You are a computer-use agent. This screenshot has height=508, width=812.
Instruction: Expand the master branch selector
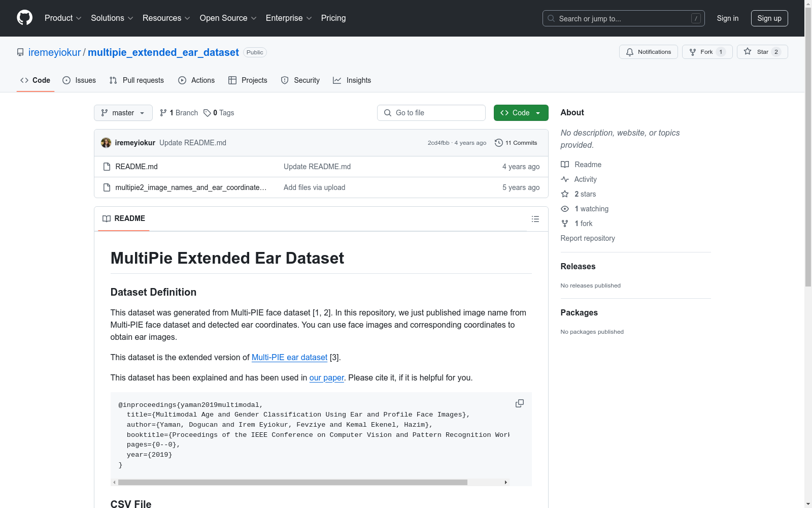point(123,113)
